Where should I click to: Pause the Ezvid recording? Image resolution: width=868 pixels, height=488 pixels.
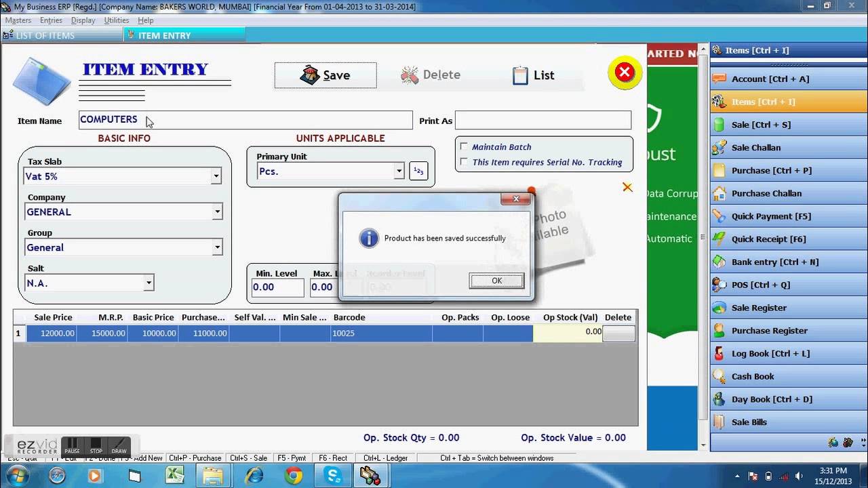[x=72, y=446]
